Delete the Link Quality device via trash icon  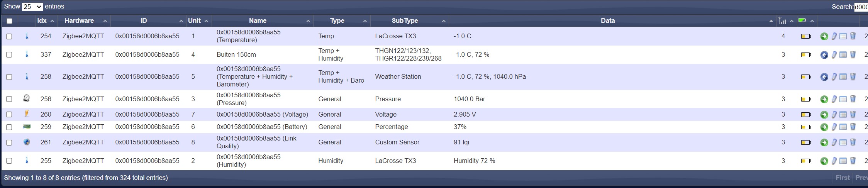point(853,142)
